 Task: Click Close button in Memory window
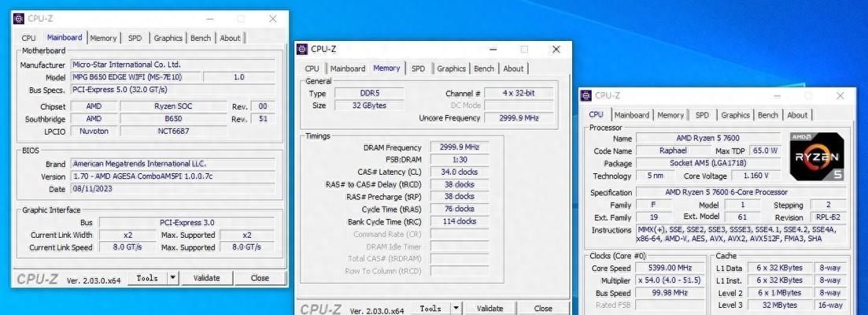[x=543, y=309]
